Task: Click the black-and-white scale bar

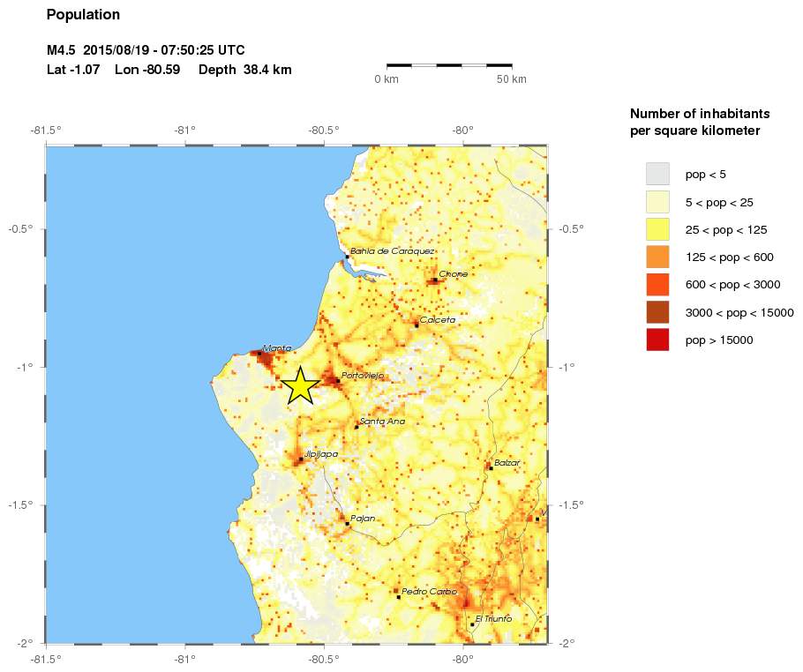Action: (x=449, y=65)
